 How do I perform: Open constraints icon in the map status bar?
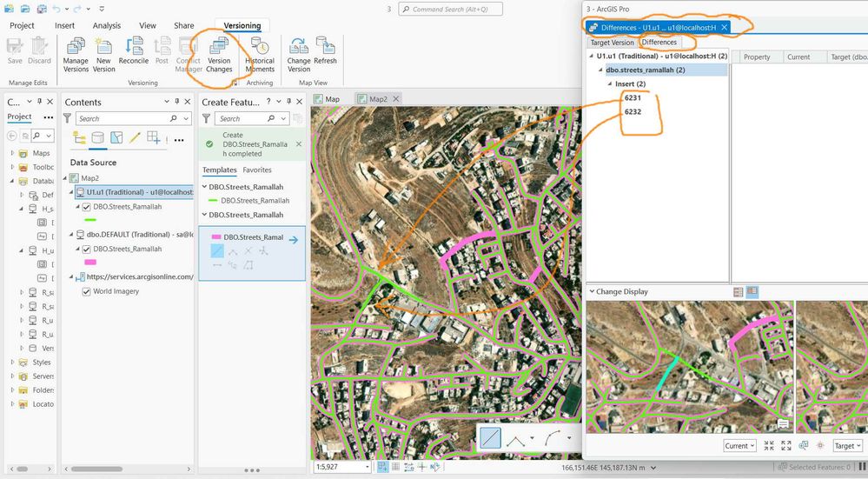tap(409, 467)
